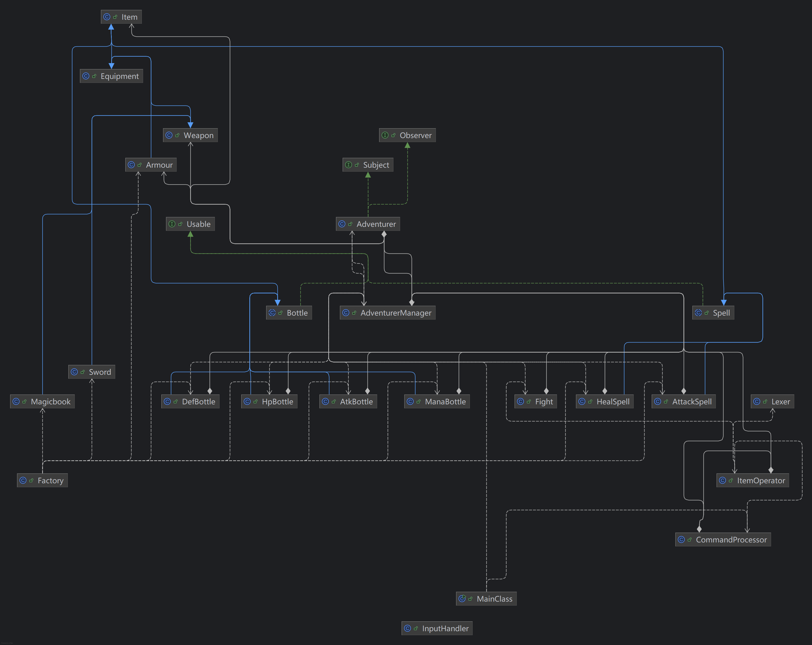
Task: Click the class icon on Armour node
Action: 131,165
